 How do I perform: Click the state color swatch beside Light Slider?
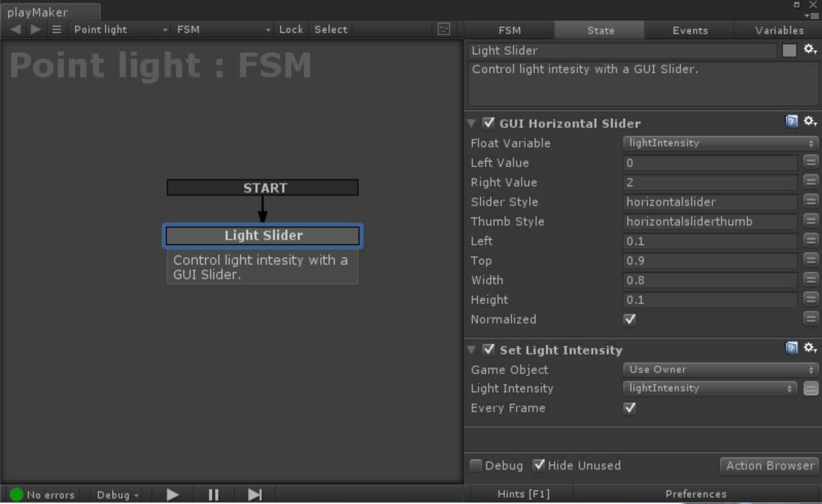(791, 49)
